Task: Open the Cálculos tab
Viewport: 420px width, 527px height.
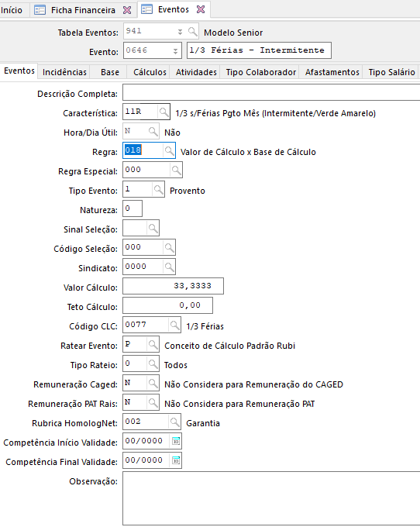Action: tap(150, 72)
